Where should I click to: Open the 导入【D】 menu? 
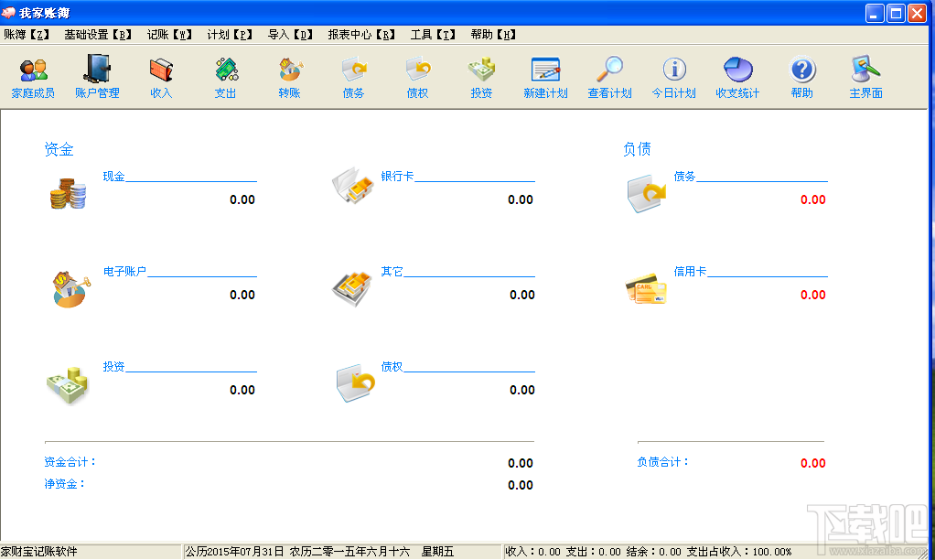click(x=290, y=35)
